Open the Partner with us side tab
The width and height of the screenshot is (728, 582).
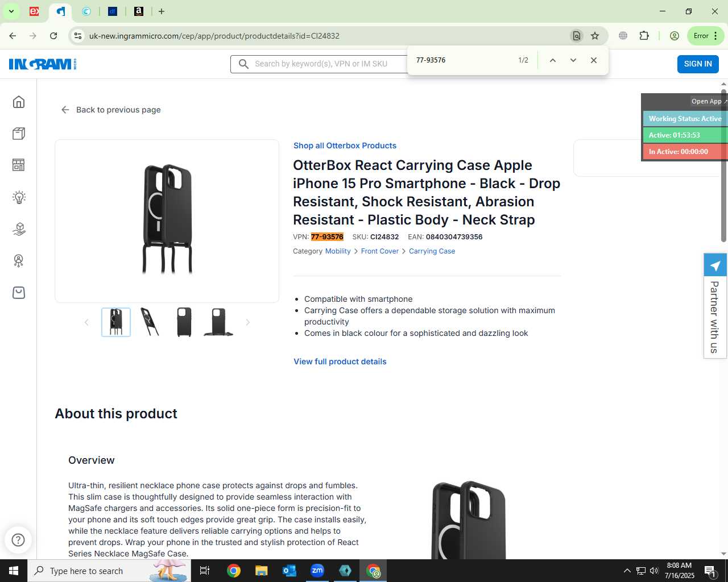pos(715,306)
